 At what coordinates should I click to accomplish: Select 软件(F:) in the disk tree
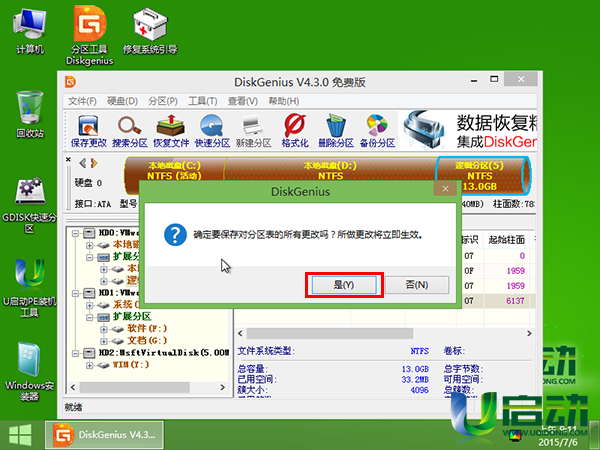147,329
